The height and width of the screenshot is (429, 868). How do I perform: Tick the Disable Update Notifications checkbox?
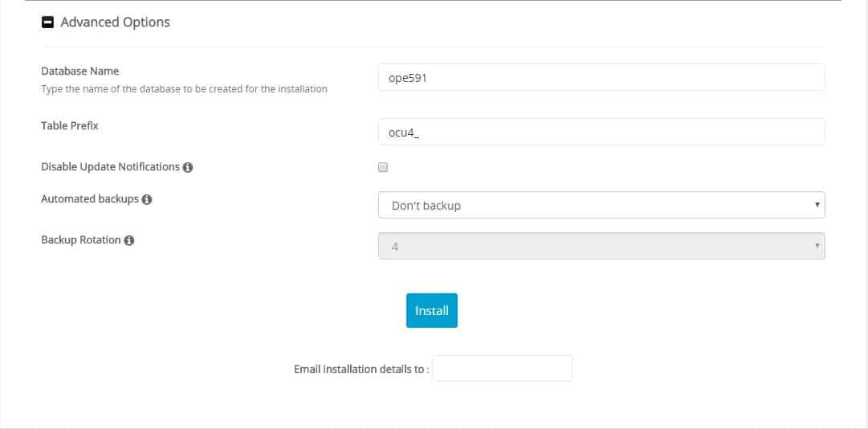pyautogui.click(x=382, y=167)
